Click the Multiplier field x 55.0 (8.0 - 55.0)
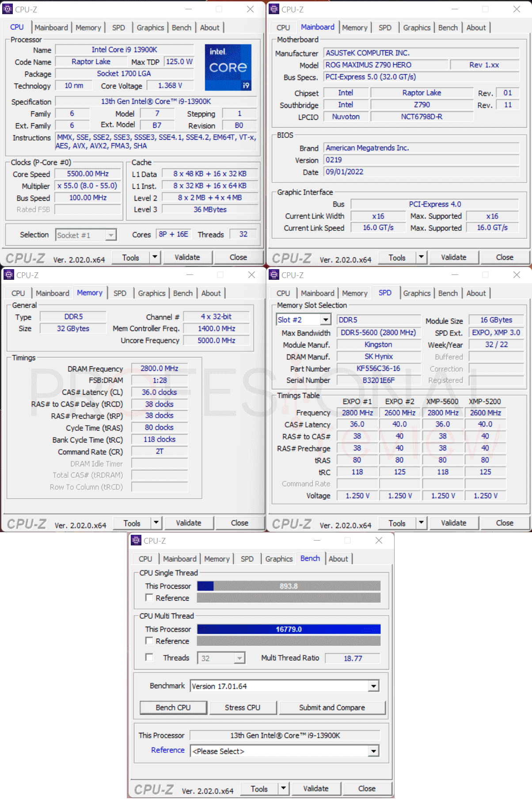The image size is (532, 800). pos(87,186)
